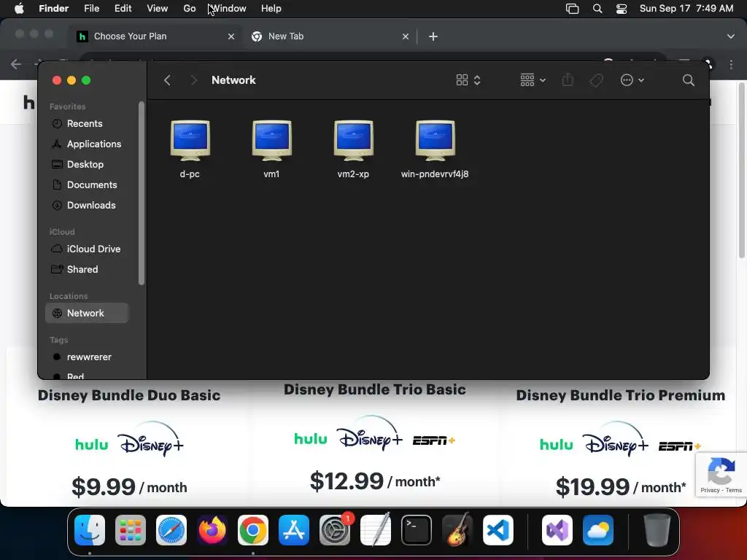Click the reCAPTCHA Terms link

click(x=734, y=490)
